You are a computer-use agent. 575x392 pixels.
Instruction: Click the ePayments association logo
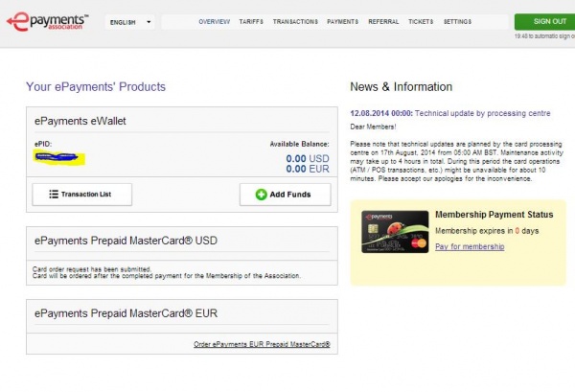tap(47, 22)
